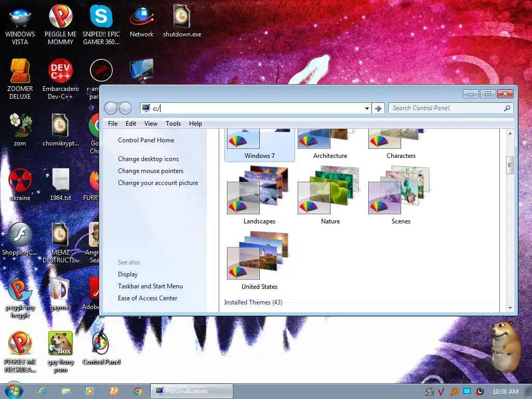This screenshot has width=532, height=399.
Task: Click the MEMZ DESTRUCTI desktop icon
Action: (x=60, y=243)
